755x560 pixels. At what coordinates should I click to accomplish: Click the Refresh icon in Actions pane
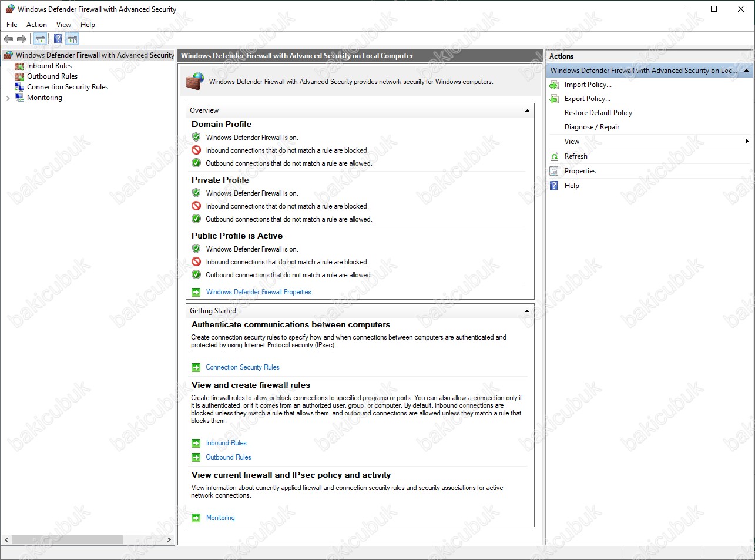coord(554,156)
